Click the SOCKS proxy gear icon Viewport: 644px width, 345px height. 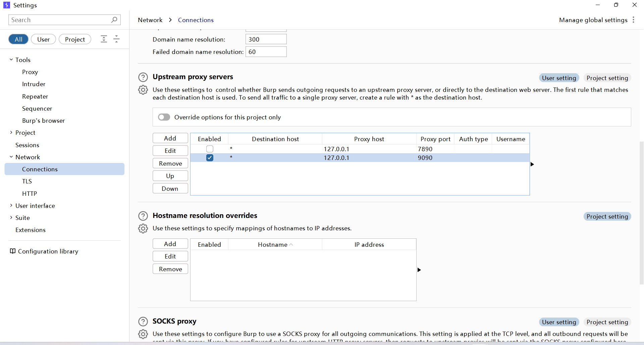point(143,334)
